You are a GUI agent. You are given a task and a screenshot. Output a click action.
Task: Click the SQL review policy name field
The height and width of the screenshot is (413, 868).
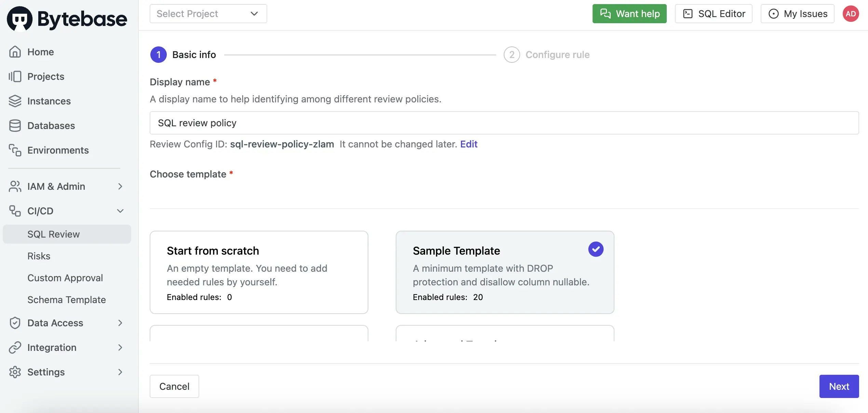tap(342, 123)
